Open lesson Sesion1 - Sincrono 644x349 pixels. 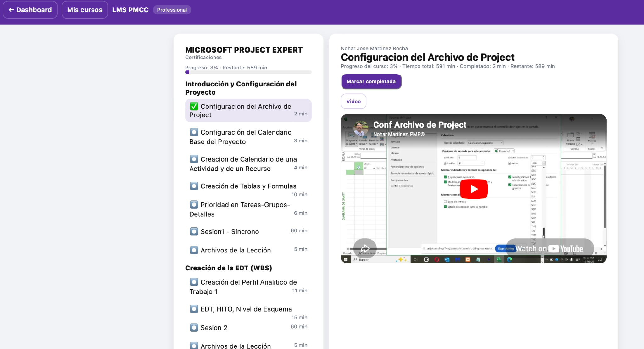(248, 232)
